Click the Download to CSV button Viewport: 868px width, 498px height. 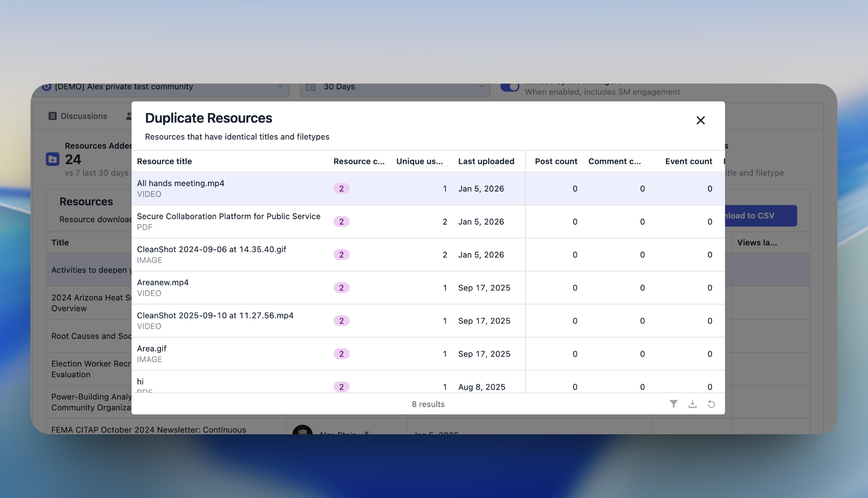tap(759, 216)
